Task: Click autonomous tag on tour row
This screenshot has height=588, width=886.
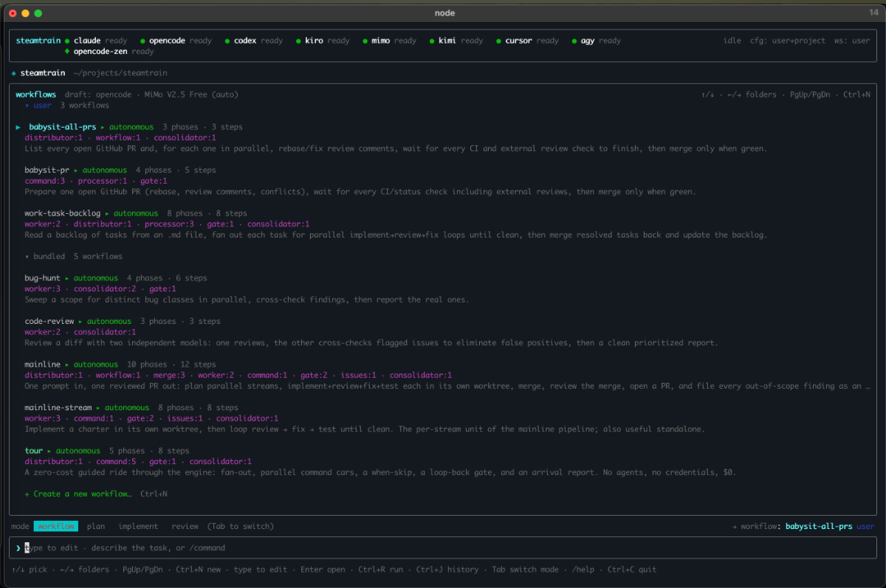Action: click(78, 451)
